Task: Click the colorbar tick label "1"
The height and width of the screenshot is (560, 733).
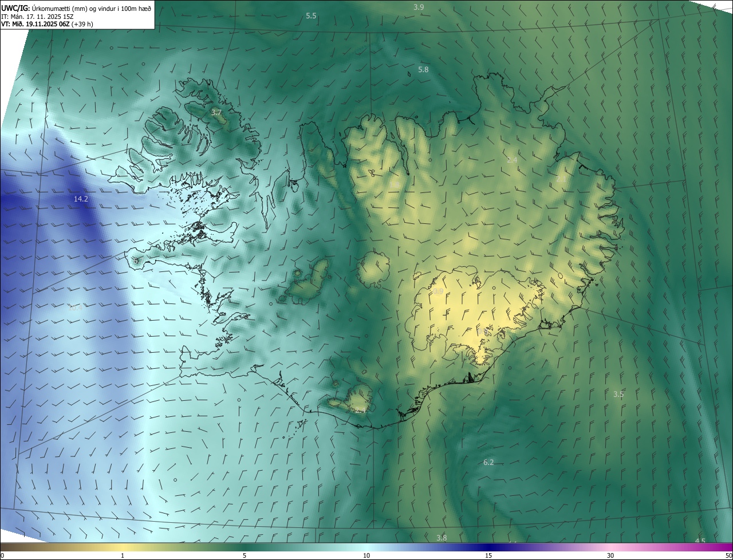Action: (x=123, y=556)
